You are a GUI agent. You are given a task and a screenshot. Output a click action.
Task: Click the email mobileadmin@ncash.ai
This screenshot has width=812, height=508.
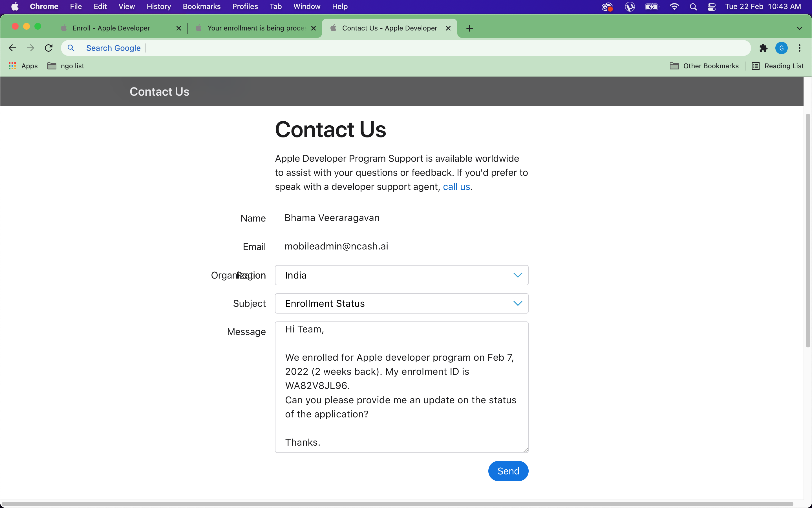[336, 246]
